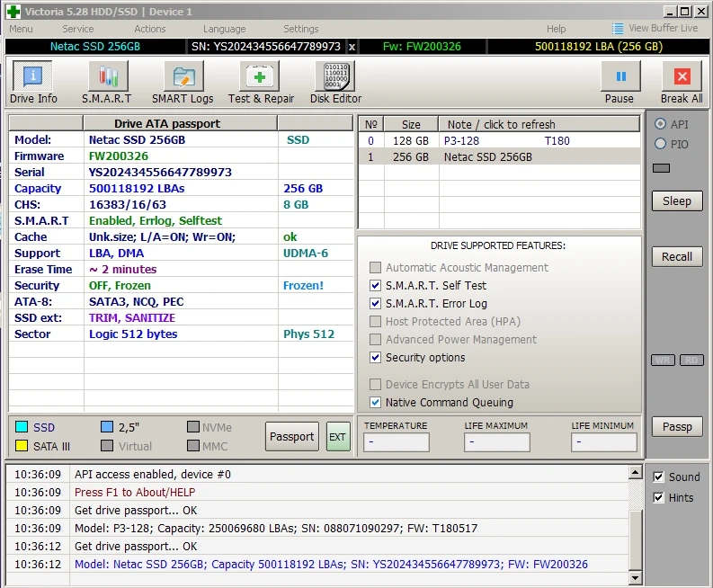
Task: Open the Language menu
Action: (x=224, y=29)
